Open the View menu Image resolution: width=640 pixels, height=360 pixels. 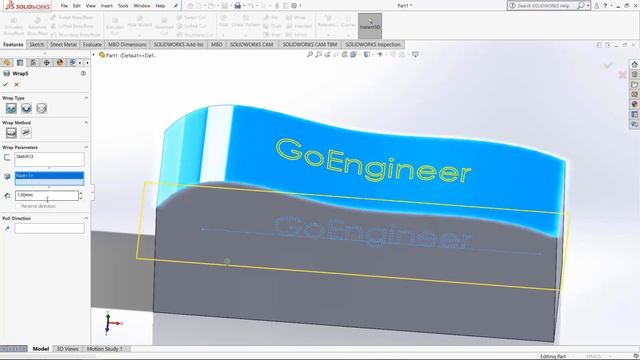click(91, 6)
